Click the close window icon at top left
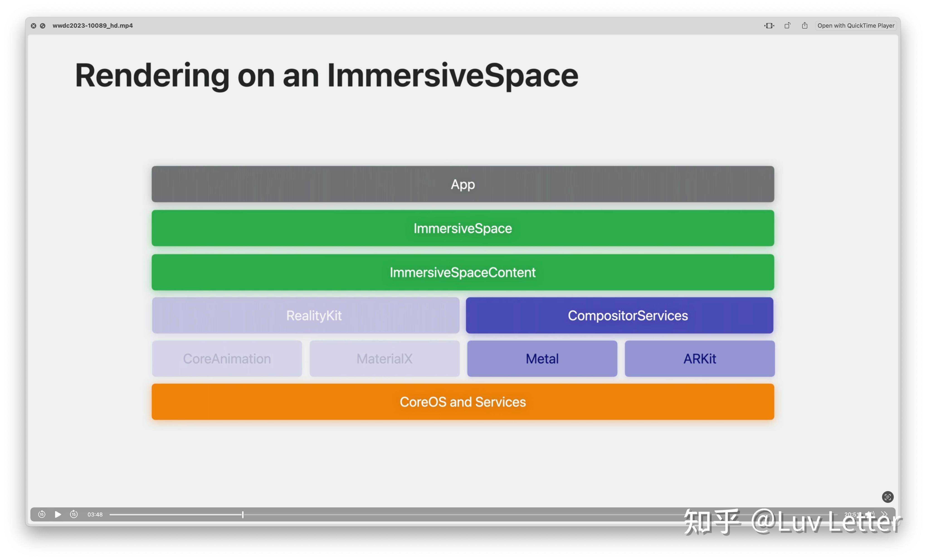This screenshot has height=560, width=926. click(33, 26)
